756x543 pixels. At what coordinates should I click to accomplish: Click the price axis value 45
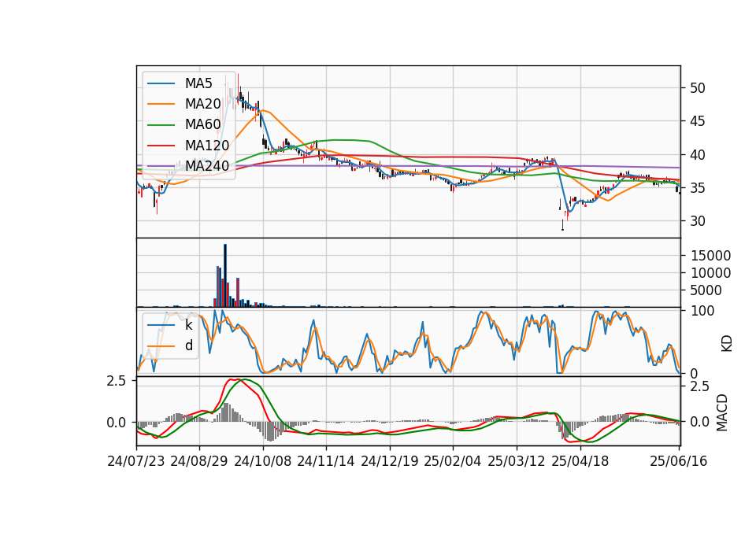tap(697, 121)
